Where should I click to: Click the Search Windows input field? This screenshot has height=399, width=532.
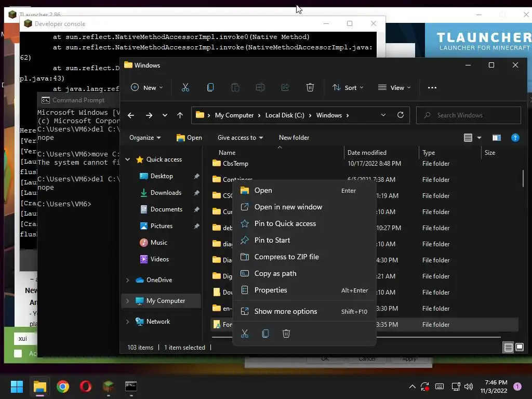469,115
